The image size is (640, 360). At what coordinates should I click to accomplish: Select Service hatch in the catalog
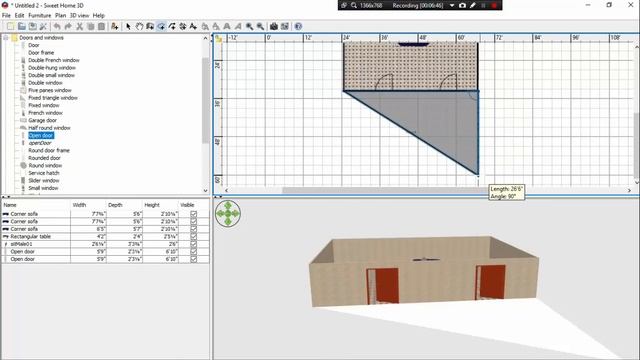[x=44, y=173]
